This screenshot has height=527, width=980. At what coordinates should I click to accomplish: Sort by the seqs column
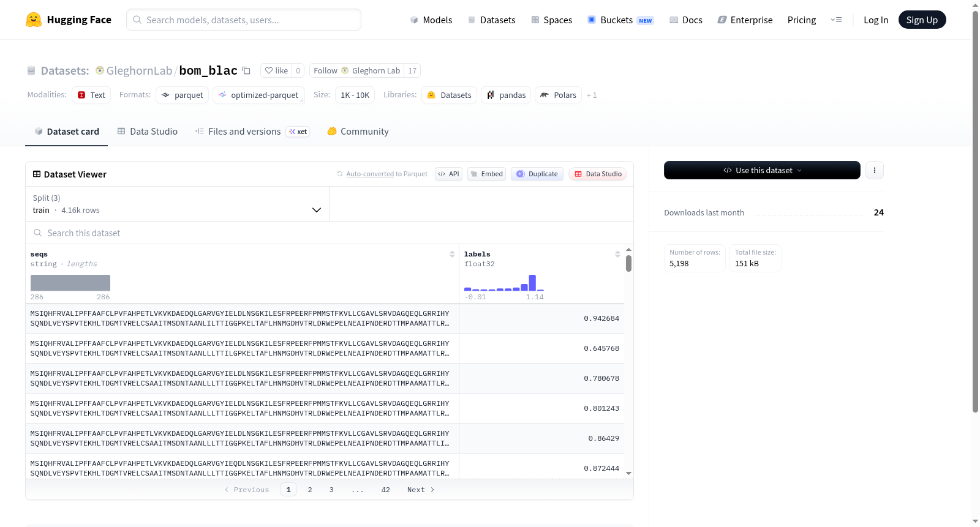[452, 254]
